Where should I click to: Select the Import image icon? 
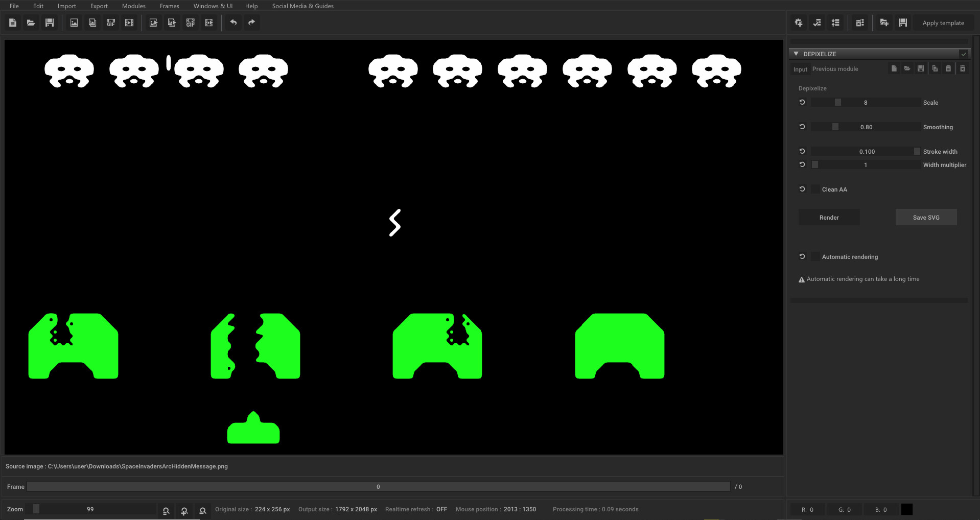pyautogui.click(x=74, y=22)
